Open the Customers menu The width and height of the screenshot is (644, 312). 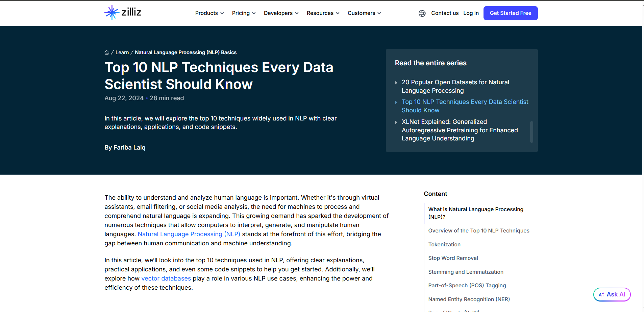(x=364, y=13)
